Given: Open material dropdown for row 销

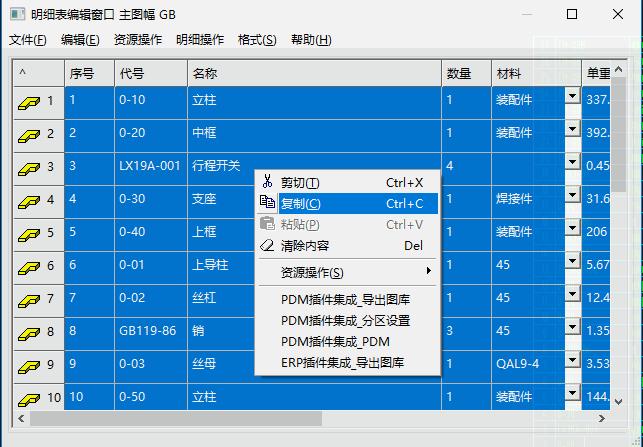Looking at the screenshot, I should pyautogui.click(x=572, y=327).
